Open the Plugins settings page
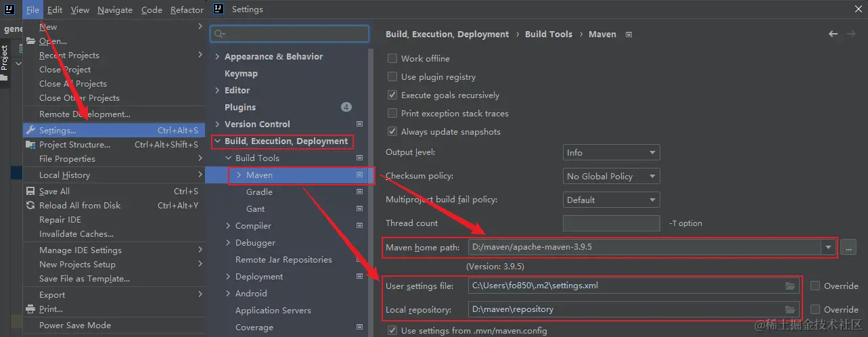 pos(240,108)
